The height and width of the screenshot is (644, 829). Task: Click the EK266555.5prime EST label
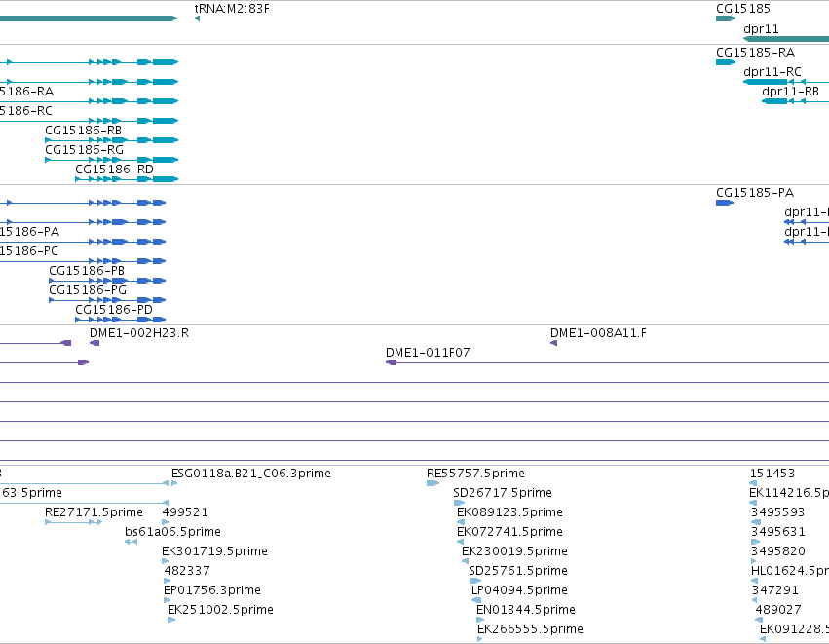click(530, 629)
